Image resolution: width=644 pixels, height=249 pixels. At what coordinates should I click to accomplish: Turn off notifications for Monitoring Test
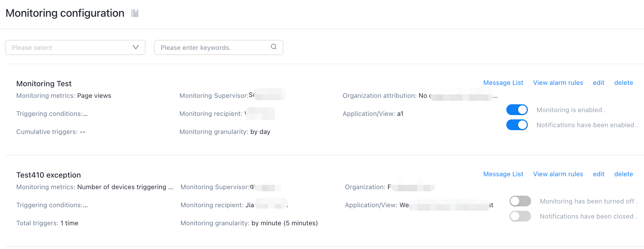click(x=517, y=125)
